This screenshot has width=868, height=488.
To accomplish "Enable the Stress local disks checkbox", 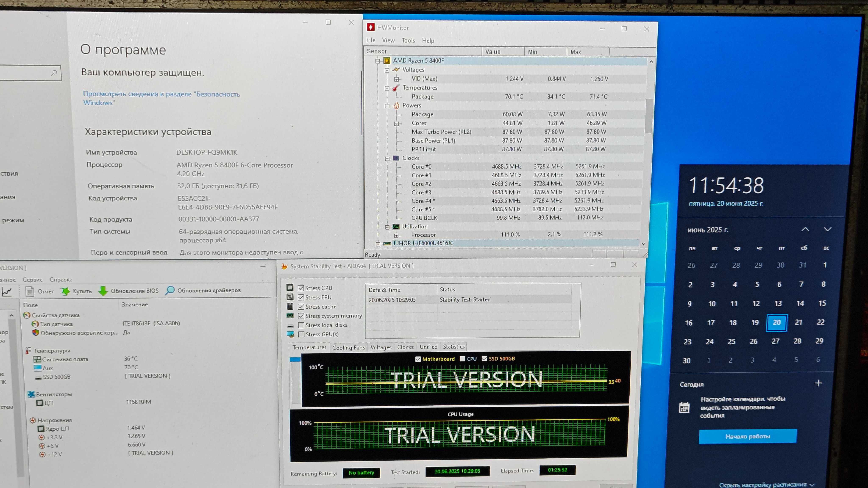I will (x=301, y=325).
